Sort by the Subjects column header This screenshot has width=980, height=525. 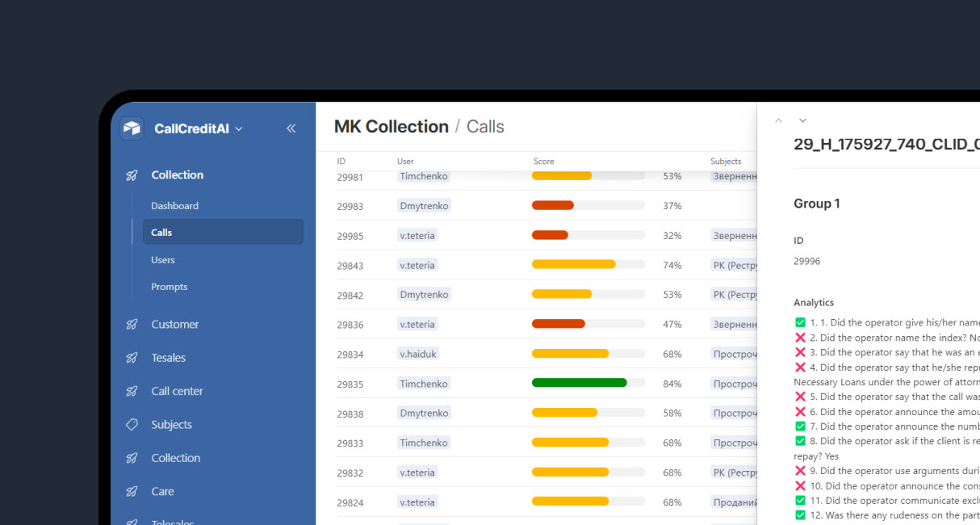[x=726, y=162]
